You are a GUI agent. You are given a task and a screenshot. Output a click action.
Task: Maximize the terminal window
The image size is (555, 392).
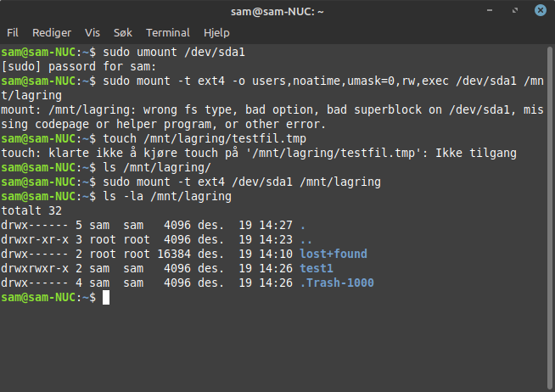pos(515,10)
